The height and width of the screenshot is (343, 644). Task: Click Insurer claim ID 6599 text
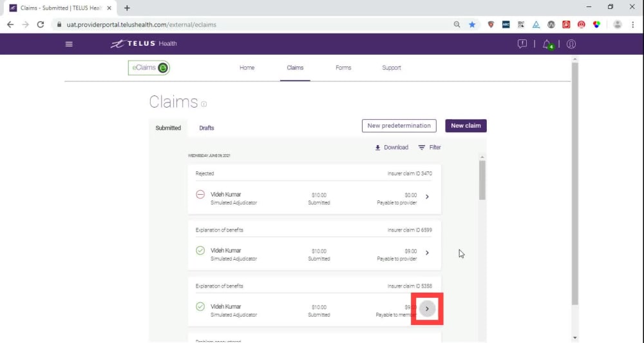(x=410, y=230)
